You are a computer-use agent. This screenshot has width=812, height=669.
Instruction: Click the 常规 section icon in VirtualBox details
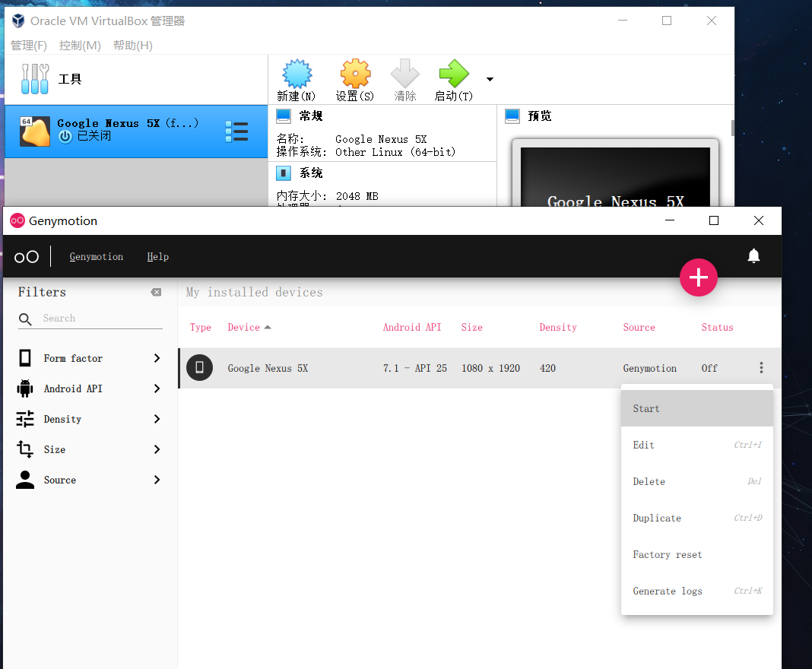point(284,116)
